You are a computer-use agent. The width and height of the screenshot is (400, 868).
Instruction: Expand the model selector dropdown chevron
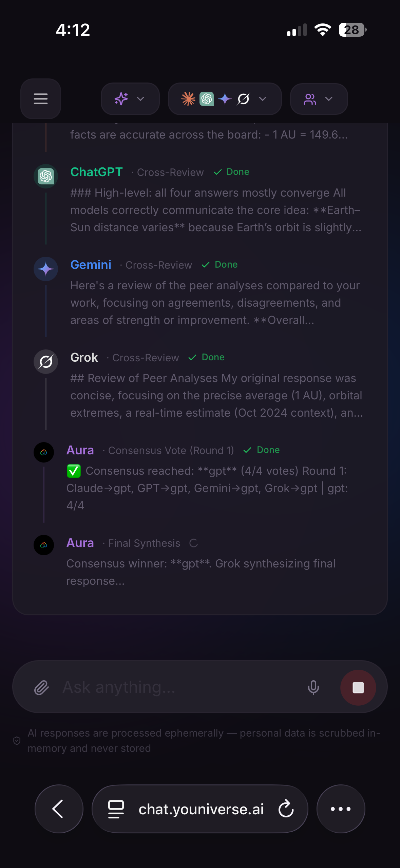click(x=262, y=99)
